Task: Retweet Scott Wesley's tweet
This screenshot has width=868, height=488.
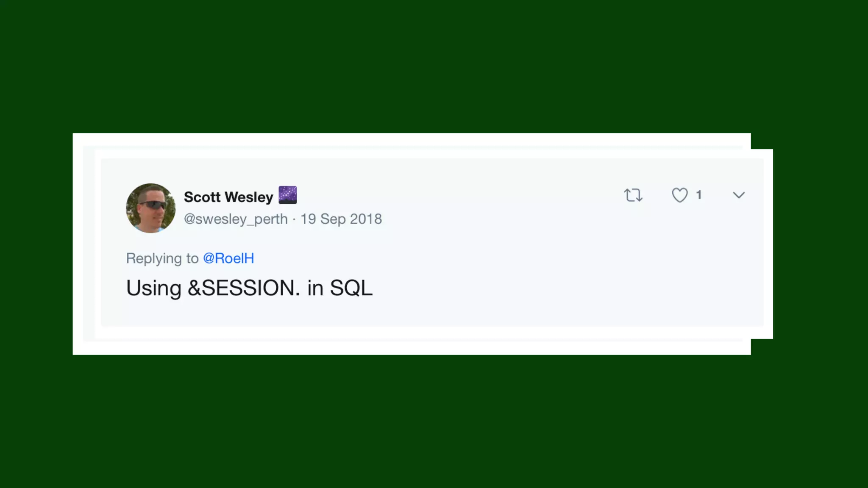Action: (633, 195)
